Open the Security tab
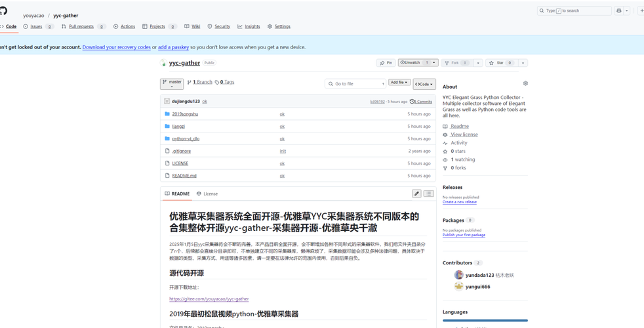This screenshot has width=644, height=328. (x=219, y=26)
